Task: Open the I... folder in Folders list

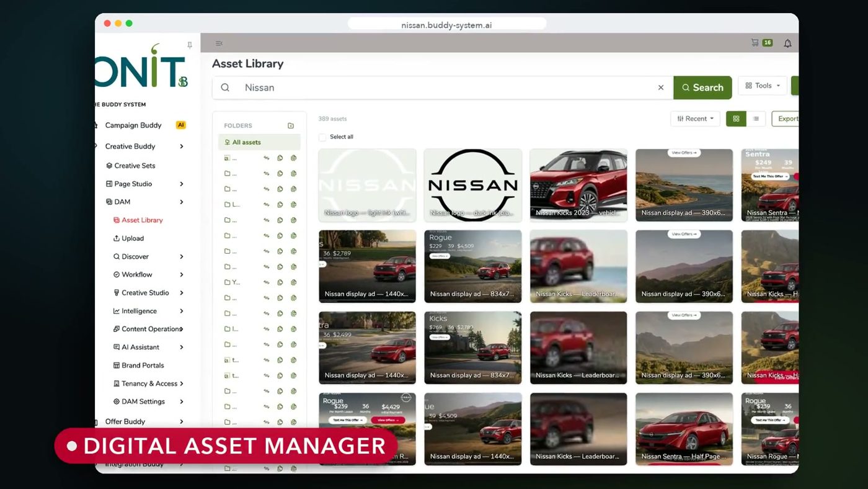Action: point(231,329)
